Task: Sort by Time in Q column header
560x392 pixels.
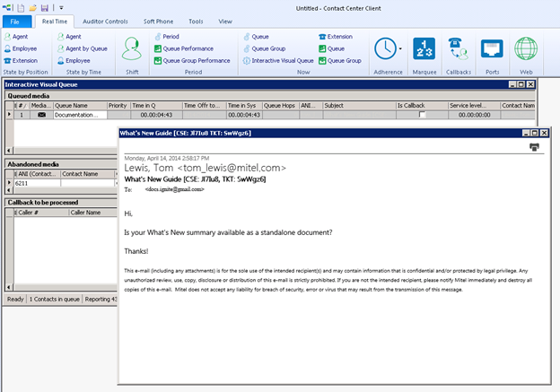Action: pos(156,105)
